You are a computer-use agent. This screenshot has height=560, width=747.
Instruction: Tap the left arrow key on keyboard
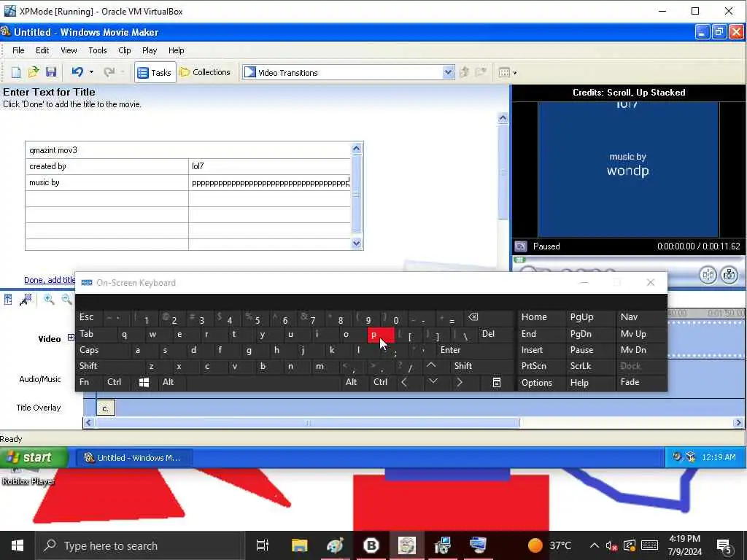point(404,382)
